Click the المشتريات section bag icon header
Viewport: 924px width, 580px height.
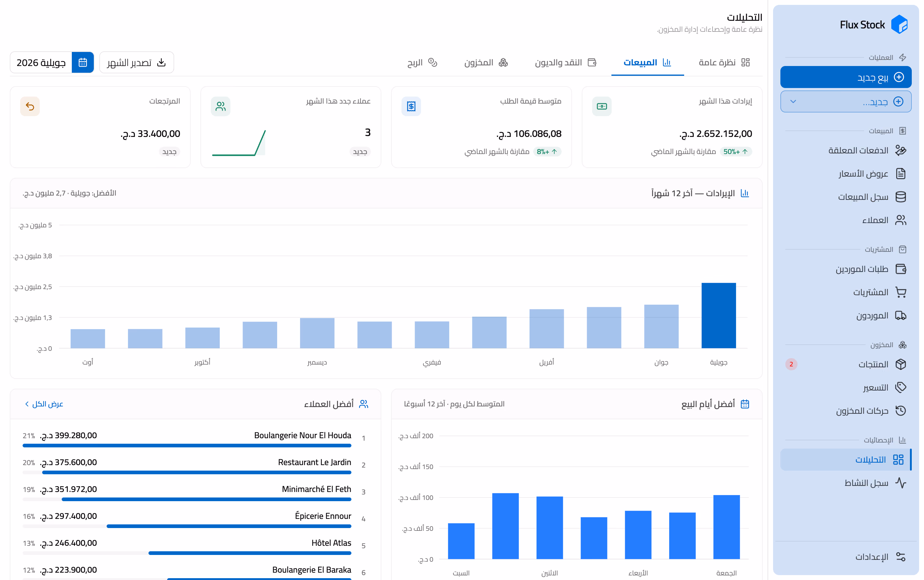pos(902,249)
